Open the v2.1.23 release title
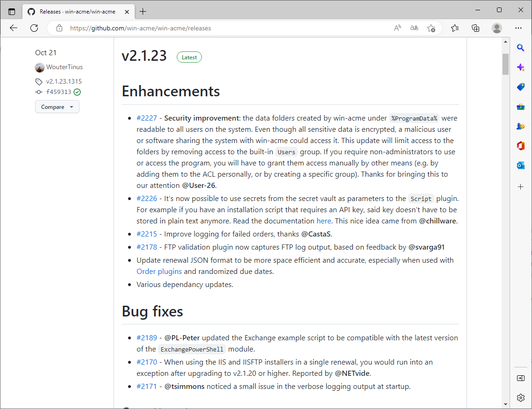532x409 pixels. pyautogui.click(x=144, y=56)
